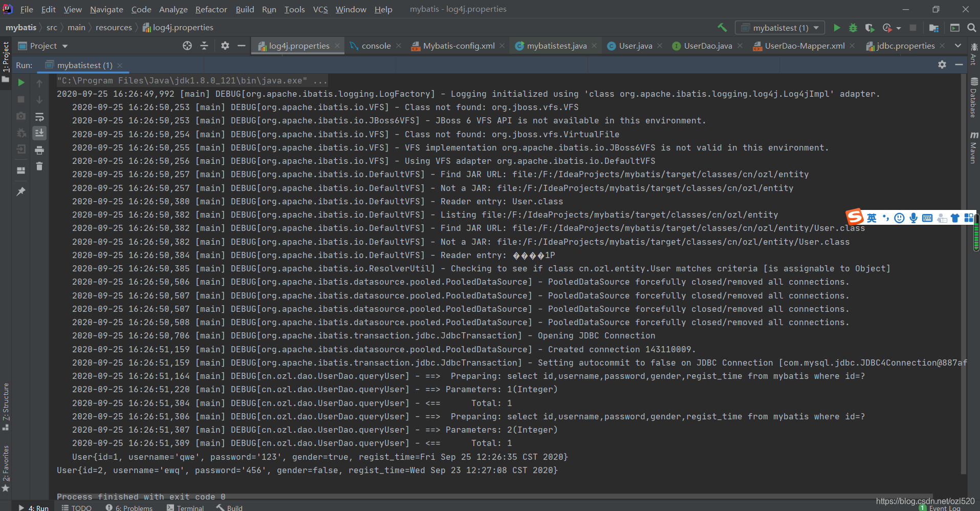Screen dimensions: 980x511
Task: Open the Navigate menu
Action: click(106, 9)
